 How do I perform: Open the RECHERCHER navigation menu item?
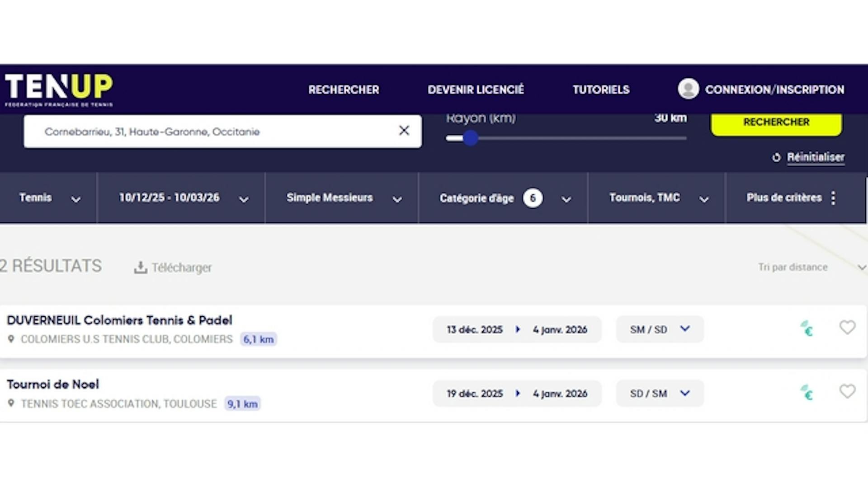click(x=344, y=89)
